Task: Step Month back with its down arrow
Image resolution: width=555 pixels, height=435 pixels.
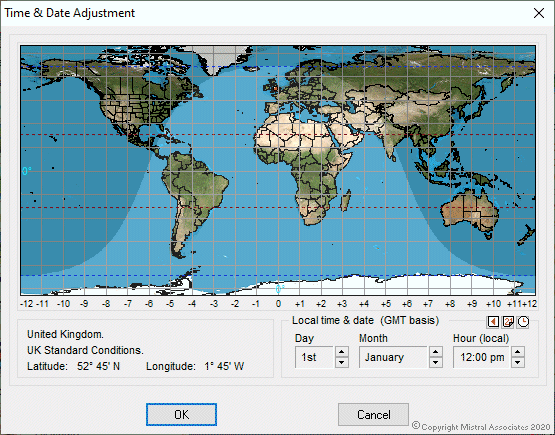Action: coord(436,362)
